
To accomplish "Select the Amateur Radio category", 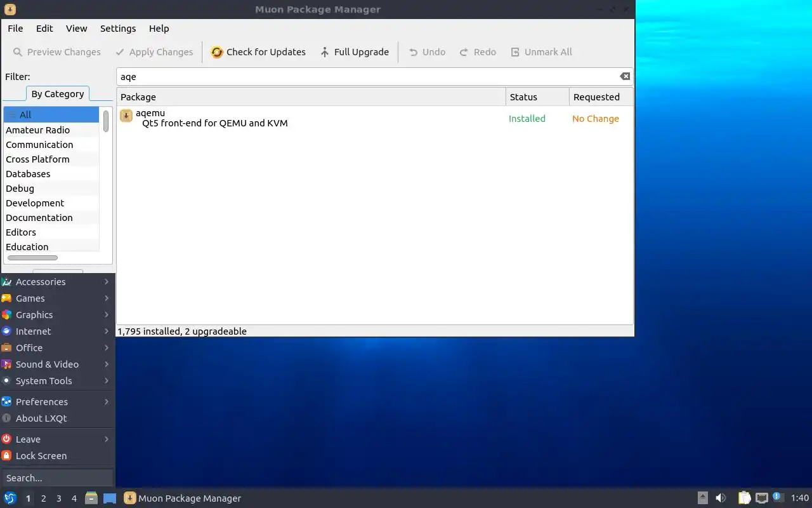I will click(51, 130).
